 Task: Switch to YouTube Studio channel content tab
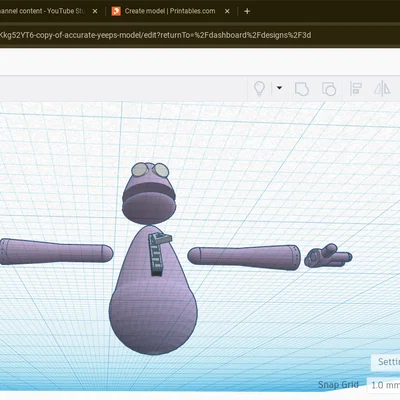click(42, 11)
